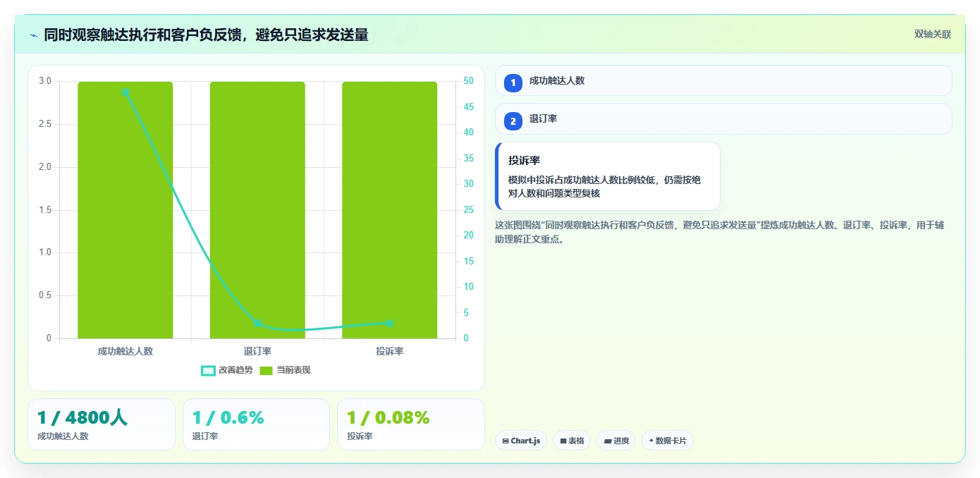The height and width of the screenshot is (478, 980).
Task: Click x-axis label 退订率
Action: coord(257,351)
